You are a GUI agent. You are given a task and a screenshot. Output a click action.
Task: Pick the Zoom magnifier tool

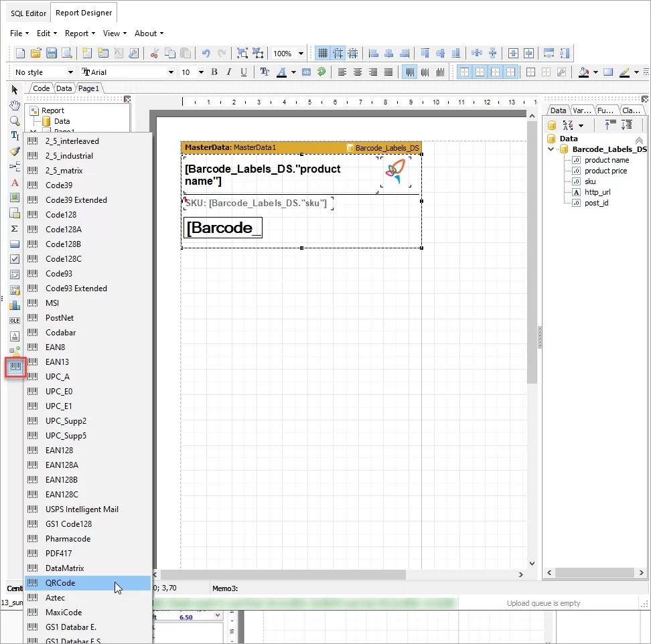click(x=15, y=120)
